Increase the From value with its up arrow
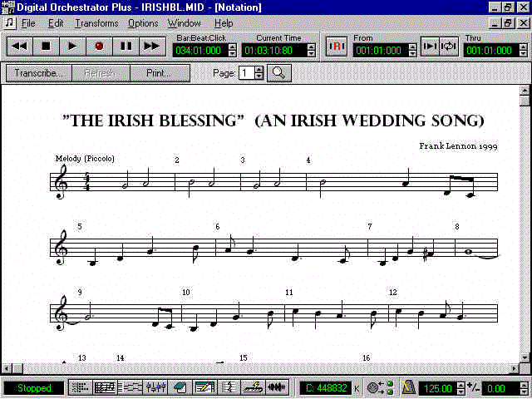Screen dimensions: 532x399 (412, 47)
